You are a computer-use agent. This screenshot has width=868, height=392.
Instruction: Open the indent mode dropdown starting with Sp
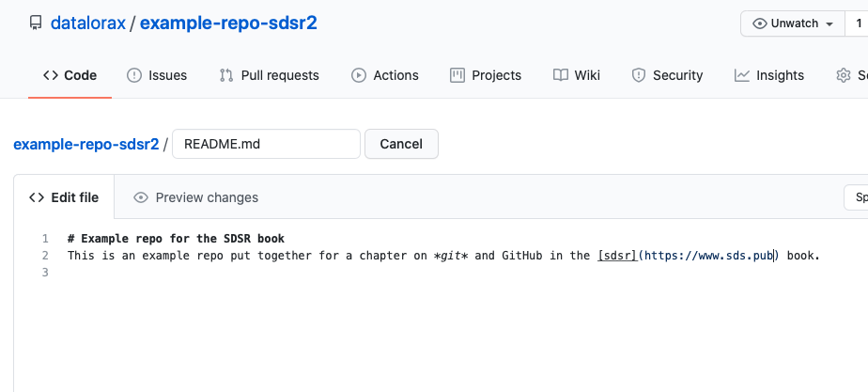tap(856, 197)
